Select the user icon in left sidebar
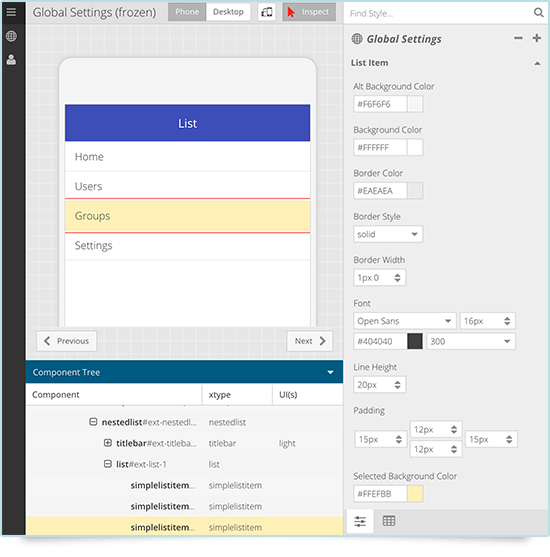Image resolution: width=550 pixels, height=557 pixels. (11, 60)
